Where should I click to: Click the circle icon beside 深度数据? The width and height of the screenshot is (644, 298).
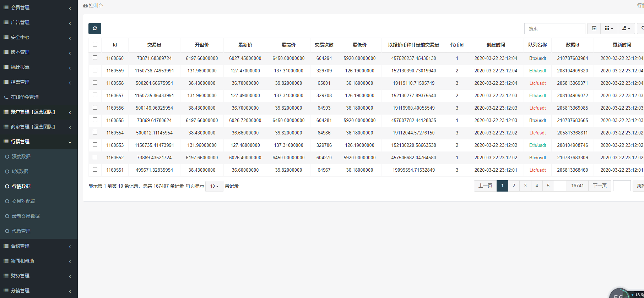coord(7,156)
